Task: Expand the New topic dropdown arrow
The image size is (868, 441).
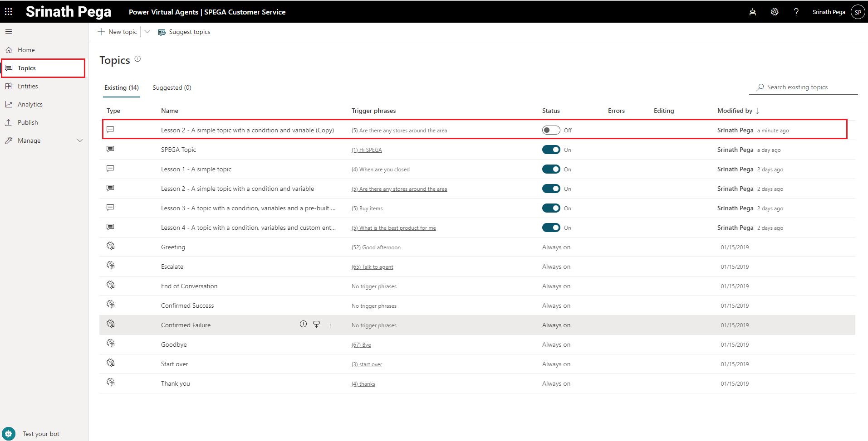Action: click(x=147, y=32)
